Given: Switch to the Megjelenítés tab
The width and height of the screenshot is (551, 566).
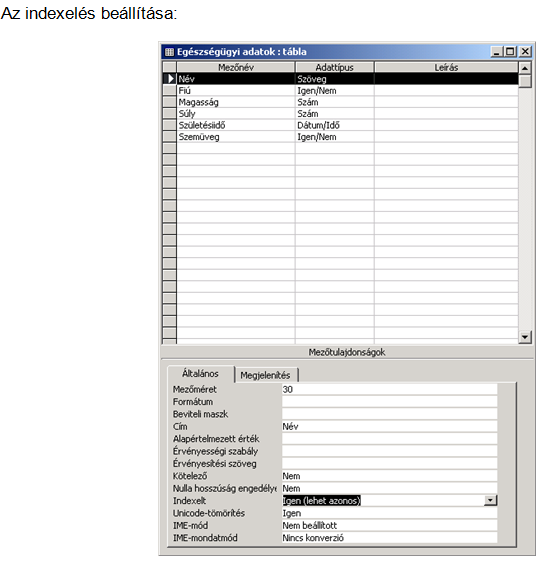Looking at the screenshot, I should (x=266, y=375).
